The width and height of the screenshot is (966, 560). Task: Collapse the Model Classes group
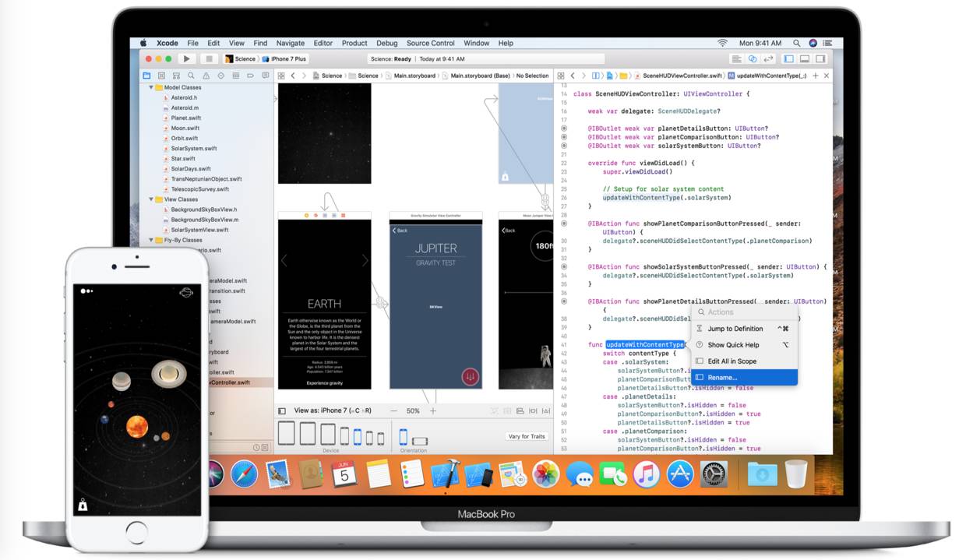tap(151, 87)
